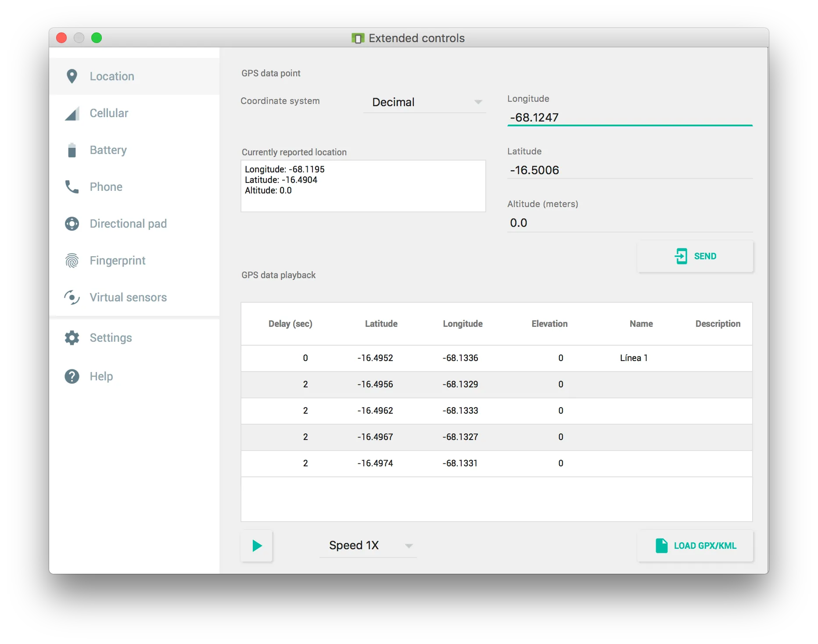Click the Elevation column header
The width and height of the screenshot is (818, 644).
point(549,324)
